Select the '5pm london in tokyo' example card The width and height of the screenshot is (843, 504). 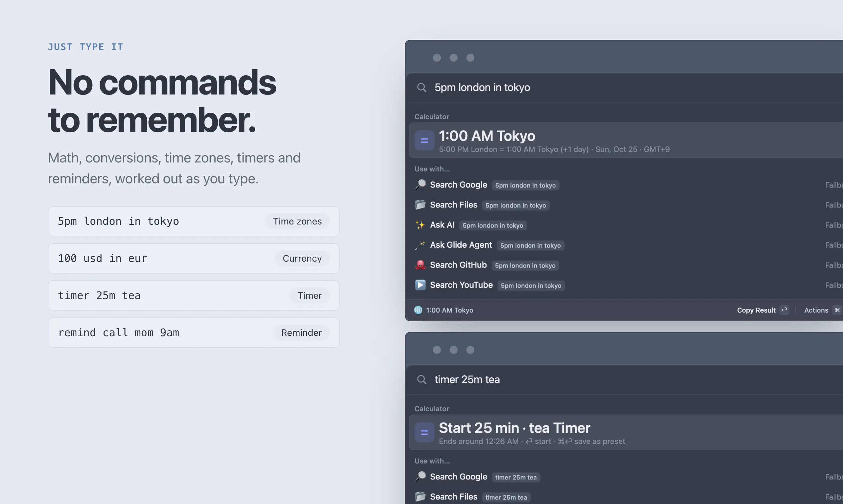click(x=193, y=221)
